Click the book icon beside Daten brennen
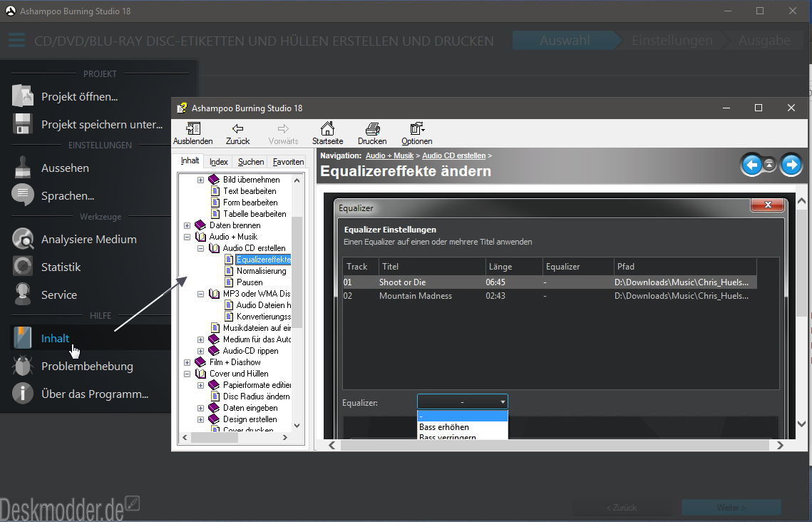The width and height of the screenshot is (812, 522). point(200,225)
